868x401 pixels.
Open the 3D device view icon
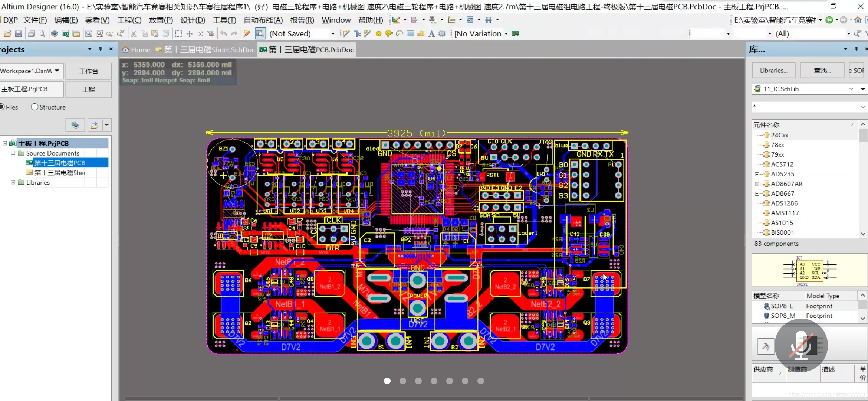click(x=55, y=34)
